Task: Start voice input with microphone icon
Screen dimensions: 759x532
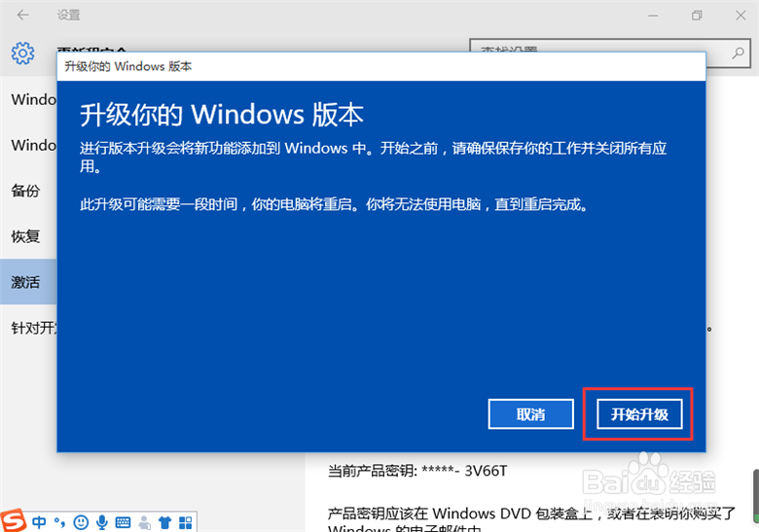Action: 102,522
